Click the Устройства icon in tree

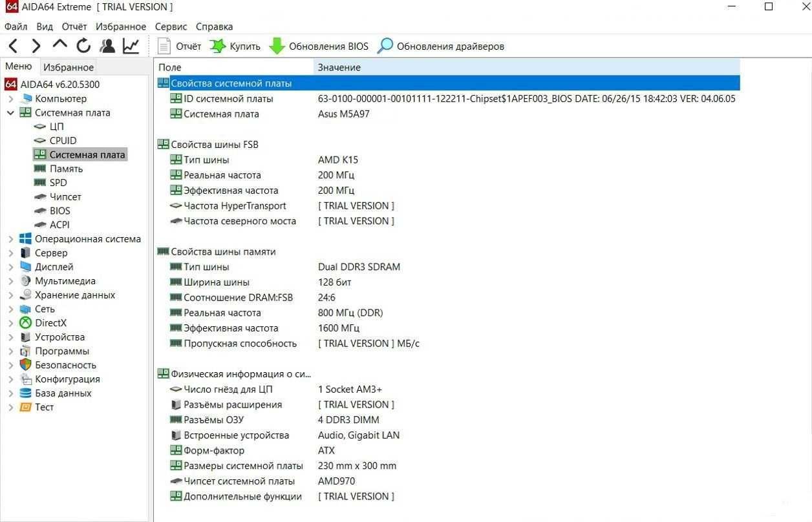coord(25,337)
